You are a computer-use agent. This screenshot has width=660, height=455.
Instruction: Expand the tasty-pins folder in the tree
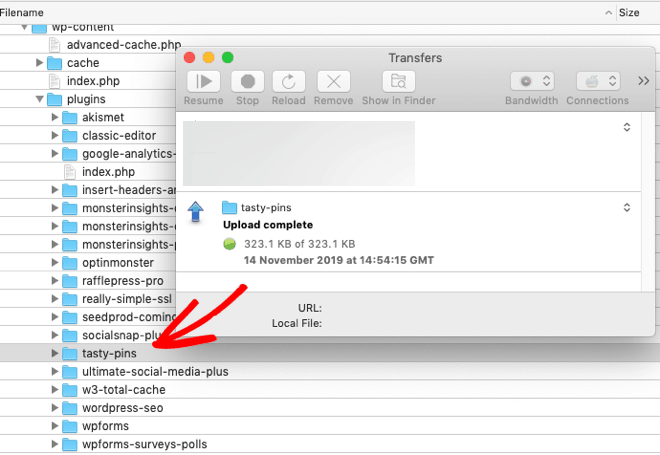click(55, 354)
